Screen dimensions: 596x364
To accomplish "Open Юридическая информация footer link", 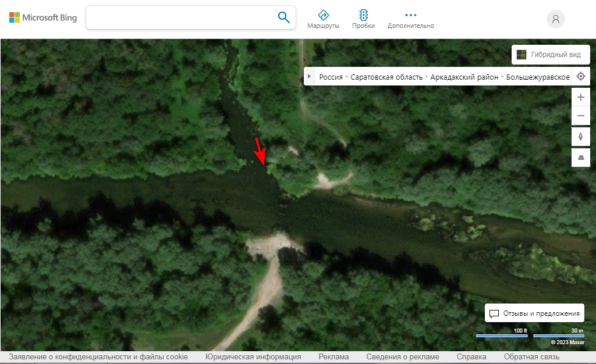I will point(253,357).
